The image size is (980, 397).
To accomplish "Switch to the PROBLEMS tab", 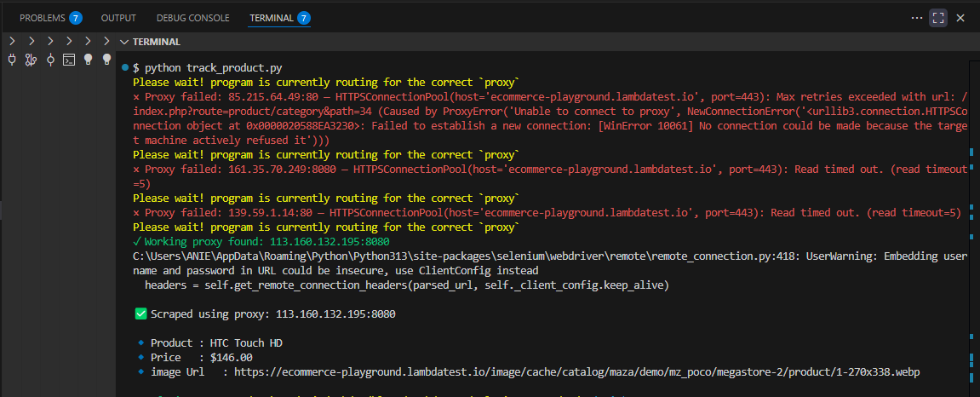I will point(43,18).
